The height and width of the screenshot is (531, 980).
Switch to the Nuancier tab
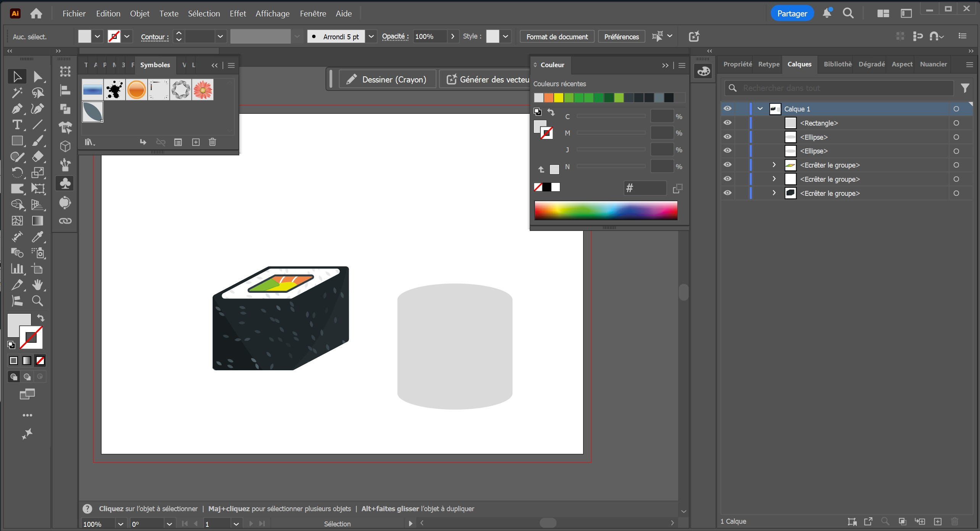point(933,64)
